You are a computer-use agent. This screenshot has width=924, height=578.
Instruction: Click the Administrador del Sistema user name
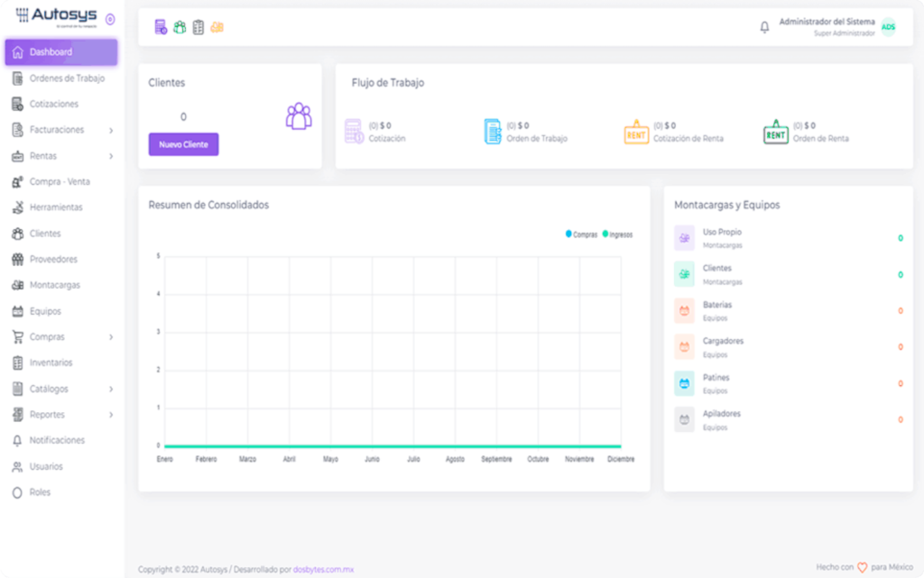(x=827, y=22)
